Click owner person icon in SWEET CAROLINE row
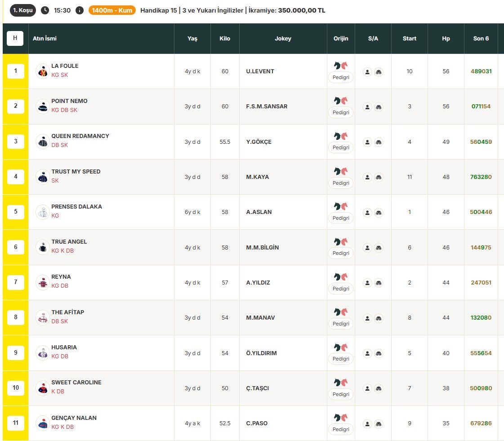 click(367, 388)
